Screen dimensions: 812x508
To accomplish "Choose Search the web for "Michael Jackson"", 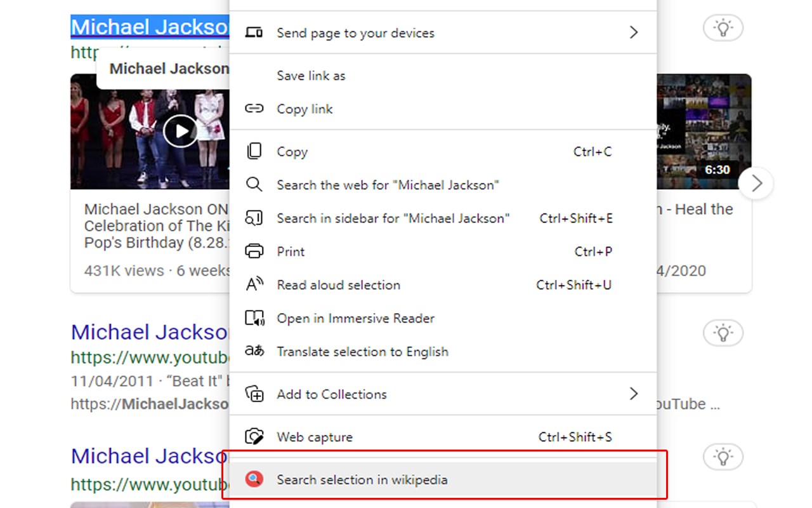I will coord(442,185).
